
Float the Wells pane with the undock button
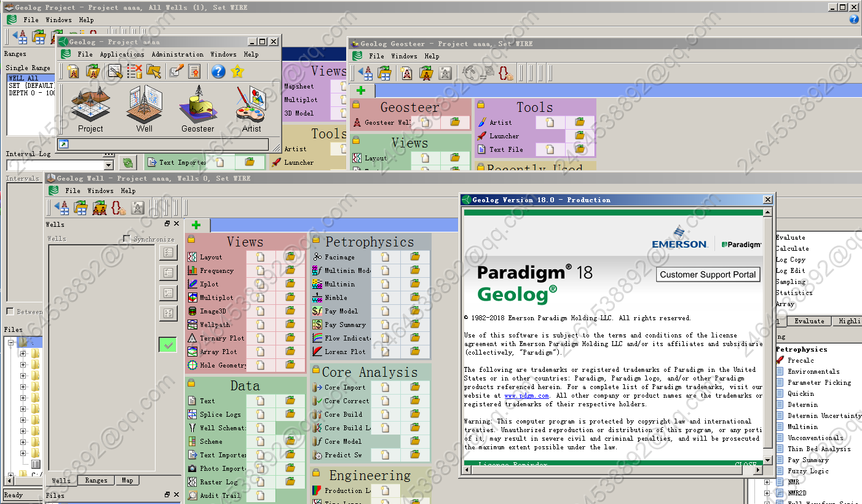(x=167, y=224)
